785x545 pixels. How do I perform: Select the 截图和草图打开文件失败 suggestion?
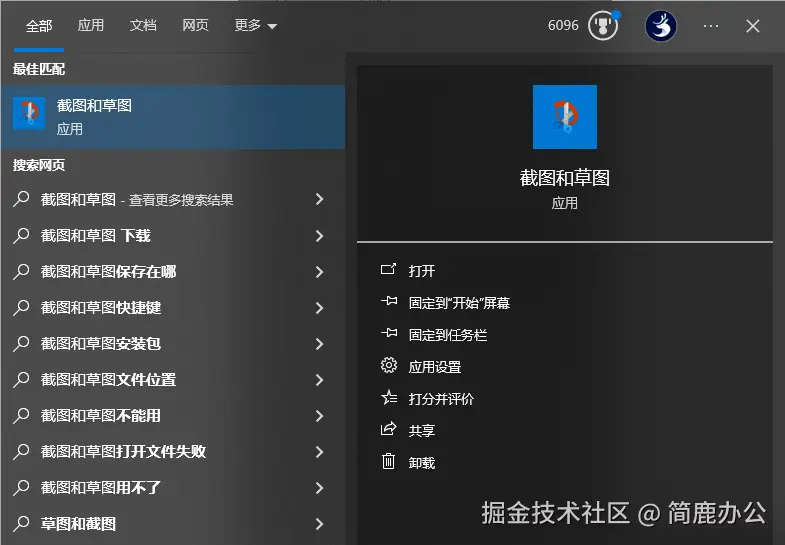[x=173, y=452]
